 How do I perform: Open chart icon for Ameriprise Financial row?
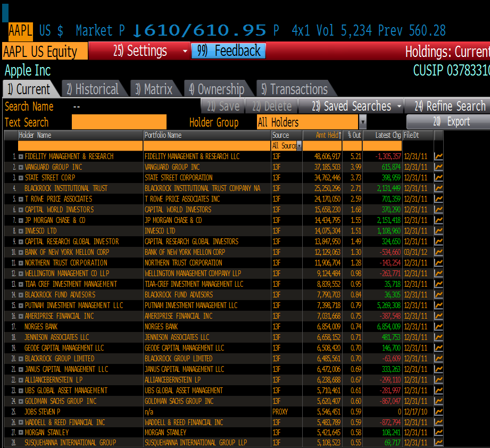pyautogui.click(x=438, y=316)
